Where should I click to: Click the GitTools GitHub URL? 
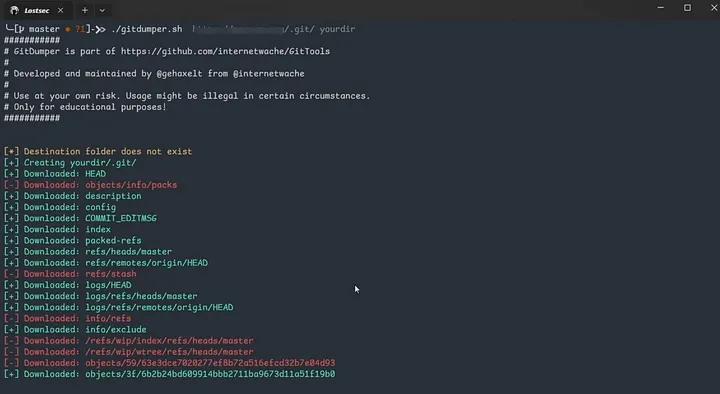pyautogui.click(x=225, y=51)
